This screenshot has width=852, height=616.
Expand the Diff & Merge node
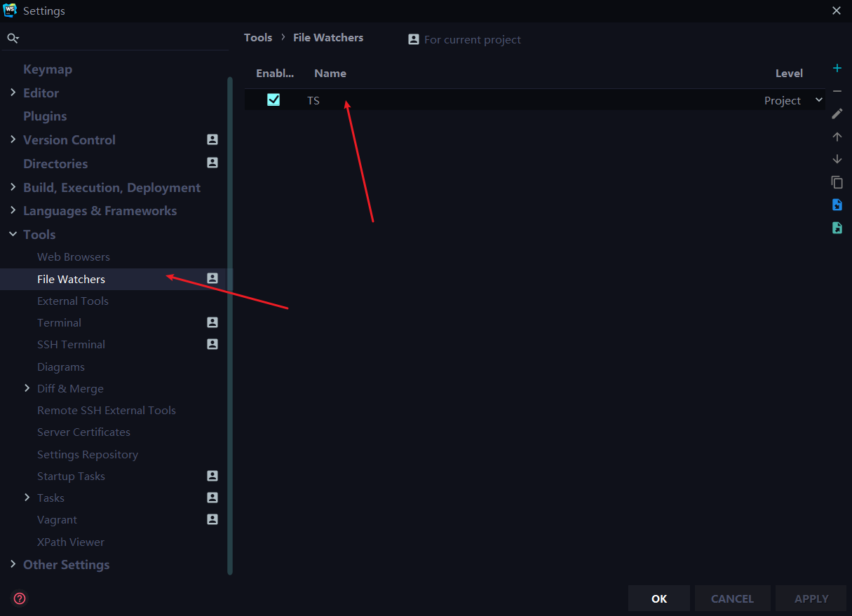coord(27,388)
